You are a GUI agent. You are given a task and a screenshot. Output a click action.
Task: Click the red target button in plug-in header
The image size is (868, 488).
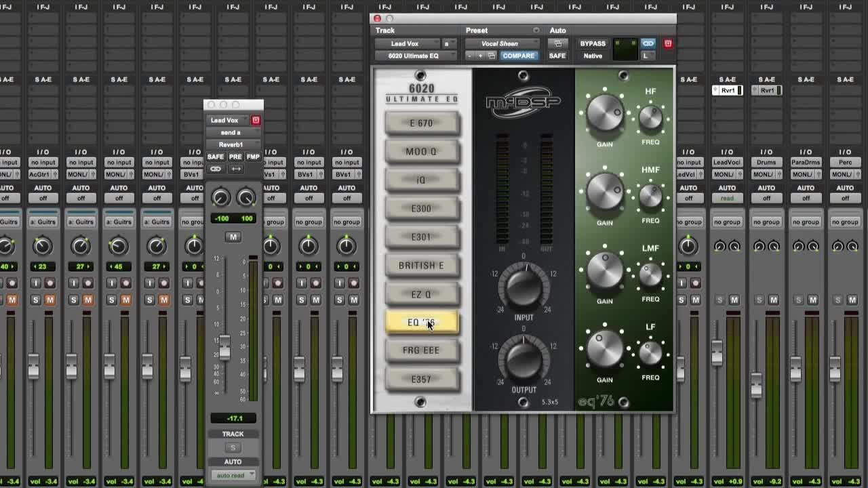point(668,43)
